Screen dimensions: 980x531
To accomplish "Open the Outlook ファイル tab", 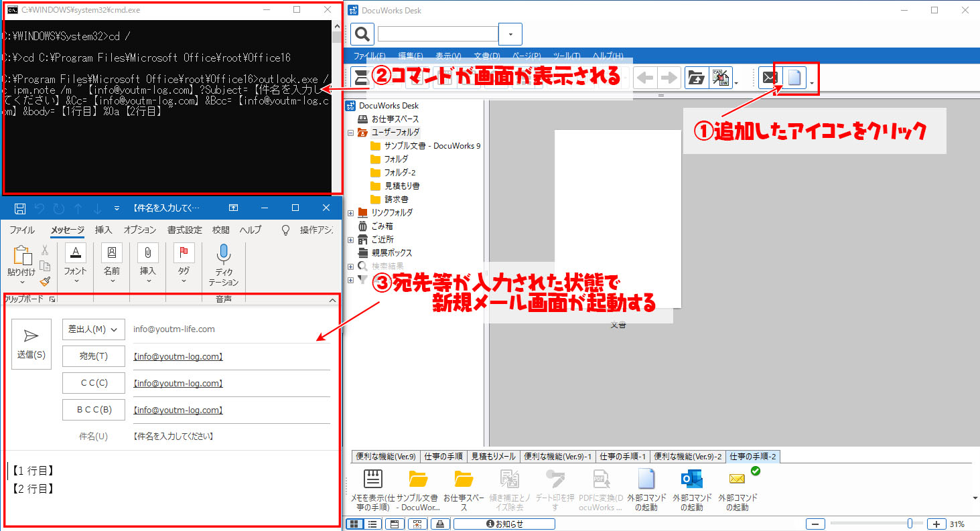I will (x=22, y=230).
